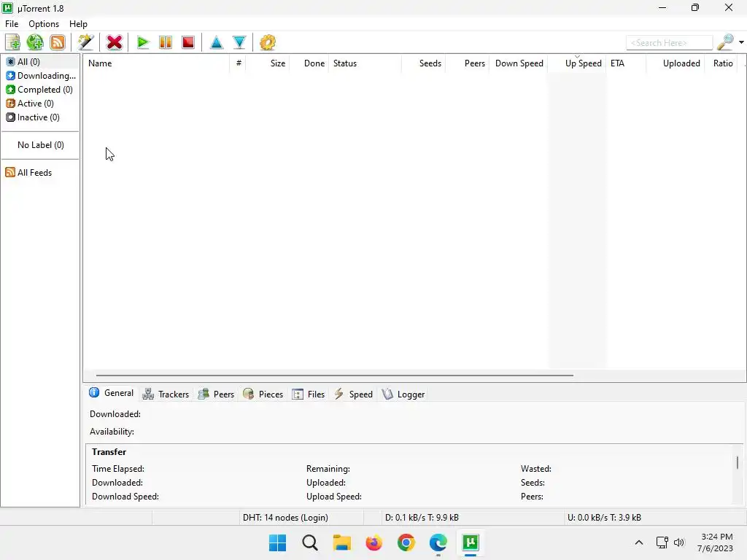Click into the Search Here field
The image size is (747, 560).
669,43
